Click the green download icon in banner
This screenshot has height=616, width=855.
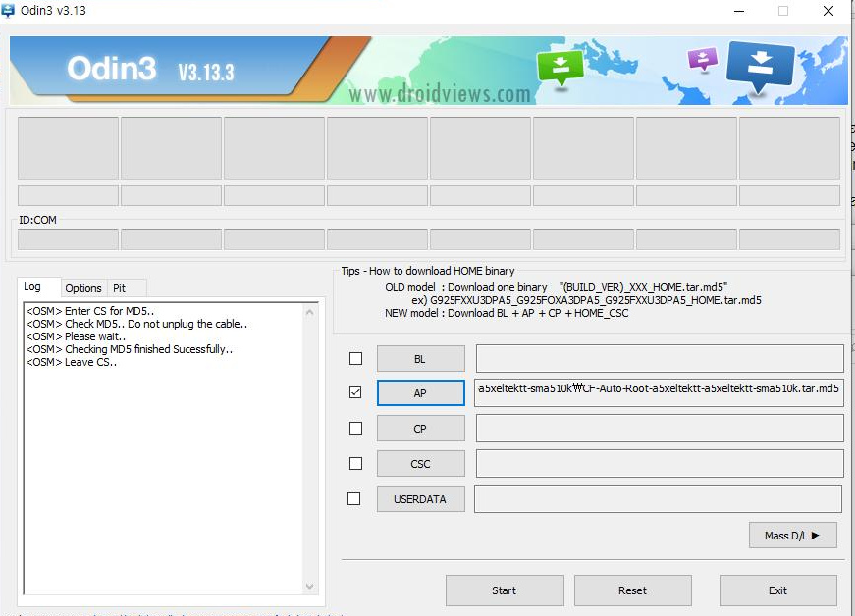[x=560, y=68]
